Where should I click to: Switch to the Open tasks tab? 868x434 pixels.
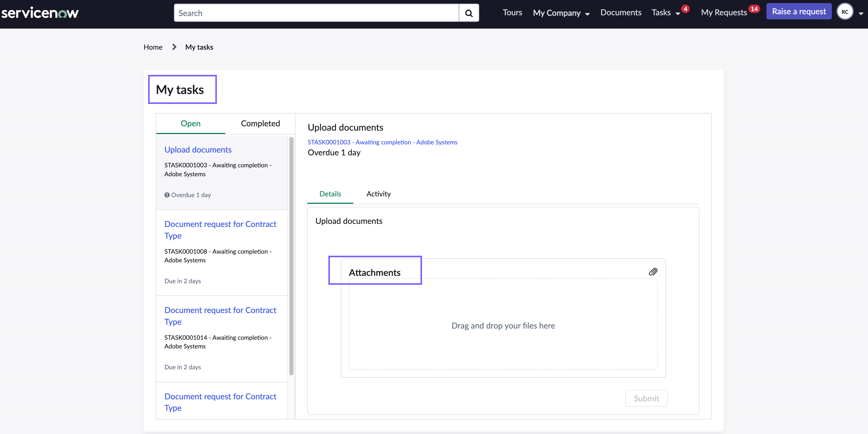click(x=190, y=124)
